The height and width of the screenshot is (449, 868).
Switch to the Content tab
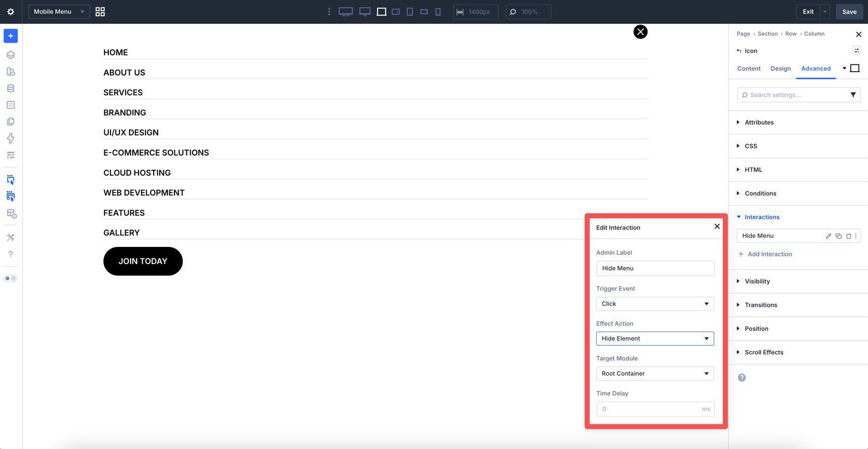tap(749, 69)
